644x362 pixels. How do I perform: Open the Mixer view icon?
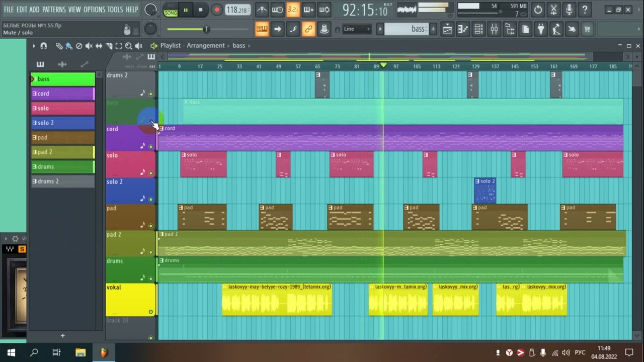click(494, 29)
